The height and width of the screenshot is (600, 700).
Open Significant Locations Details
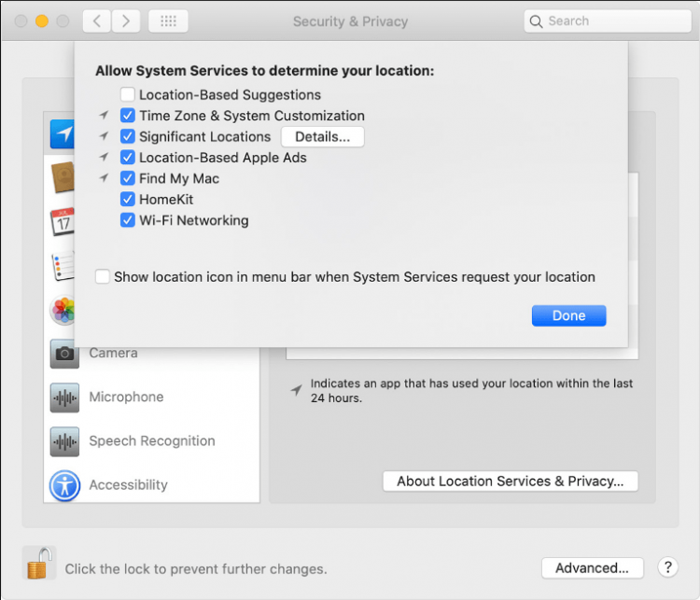(322, 136)
